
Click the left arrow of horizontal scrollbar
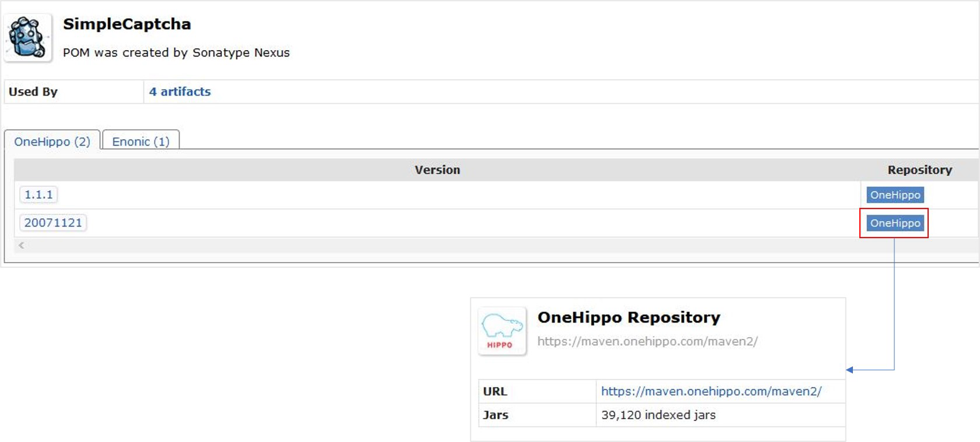(21, 245)
